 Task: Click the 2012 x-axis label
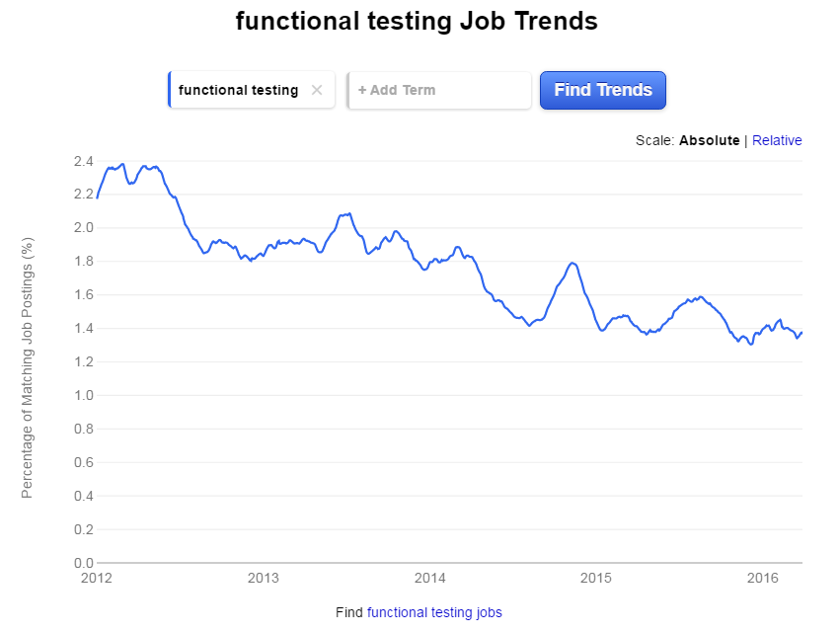(x=98, y=578)
